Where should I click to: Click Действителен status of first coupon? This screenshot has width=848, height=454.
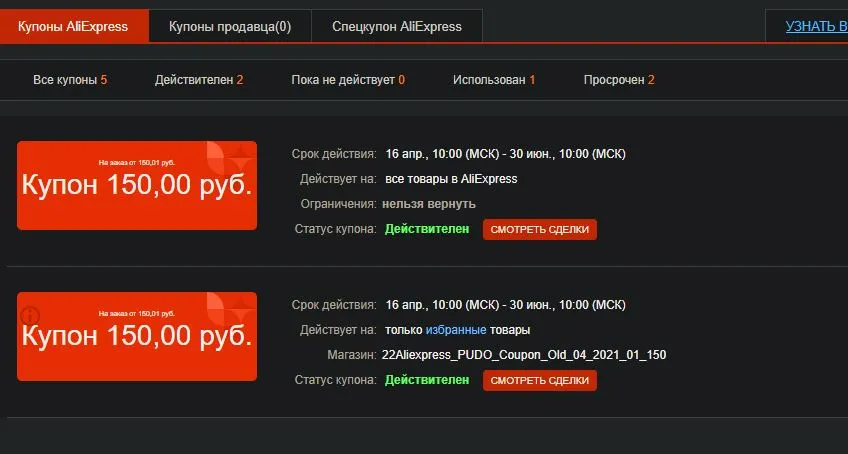[x=427, y=229]
